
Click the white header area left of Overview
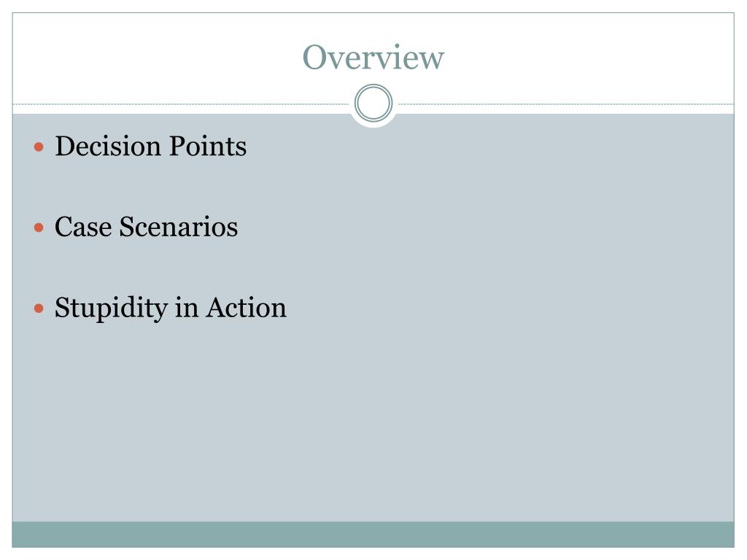[158, 57]
